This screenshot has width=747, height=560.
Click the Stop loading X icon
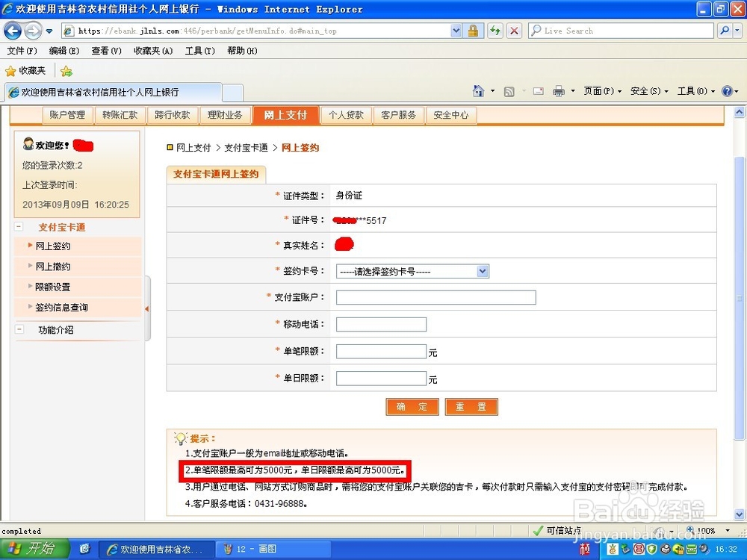point(514,31)
